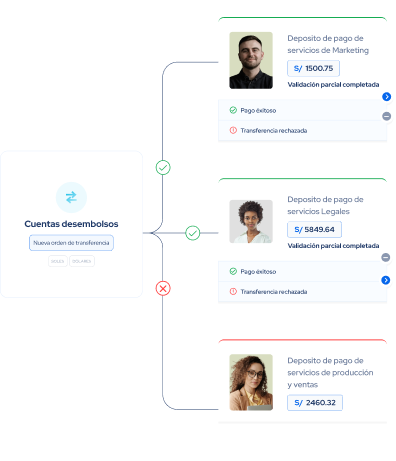Click Transferencia rechazada warning icon in Legales card
Screen dimensions: 396x461
point(233,292)
